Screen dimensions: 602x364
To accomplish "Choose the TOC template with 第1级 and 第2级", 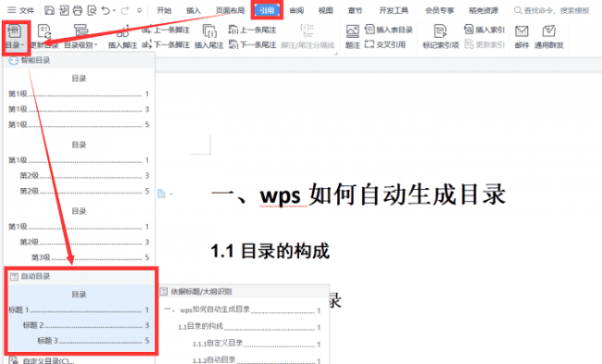I will point(79,169).
